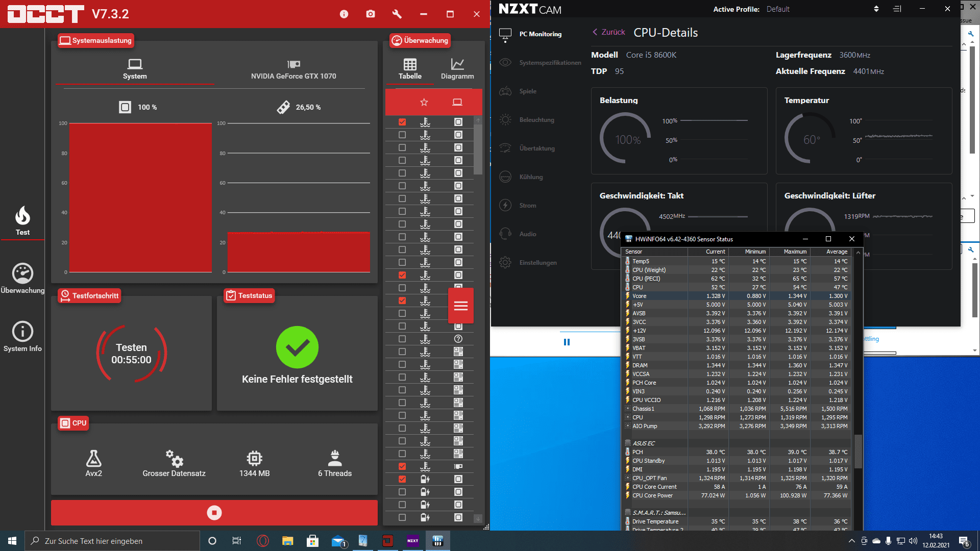The image size is (980, 551).
Task: Click the Testen 00:55:00 progress ring
Action: click(x=132, y=354)
